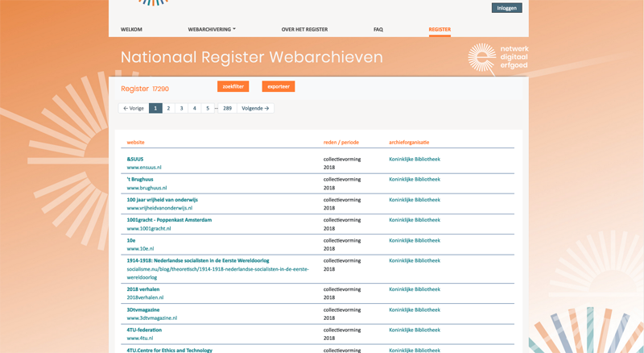Select pagination page 1

[x=155, y=108]
